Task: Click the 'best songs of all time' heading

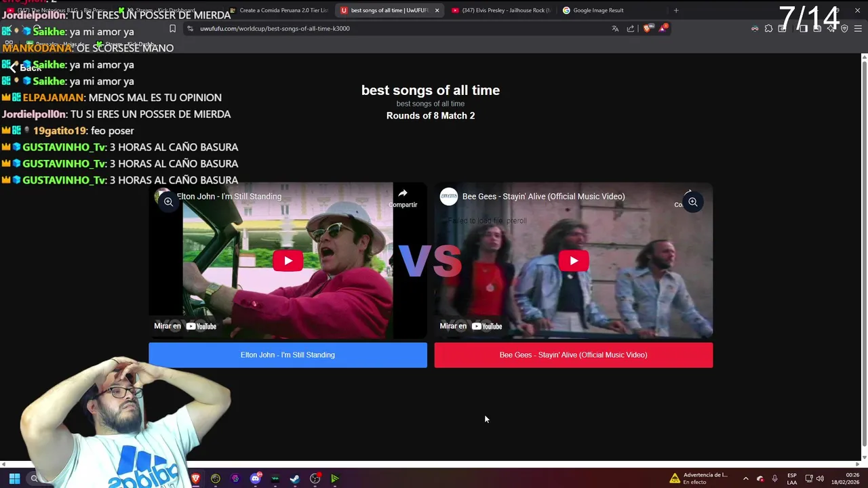Action: pyautogui.click(x=431, y=90)
